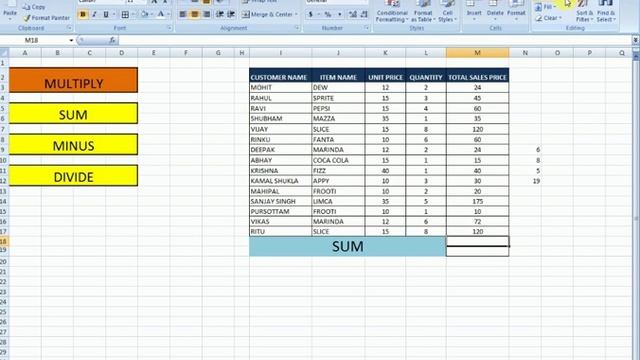The height and width of the screenshot is (360, 640).
Task: Click the yellow DIVIDE button
Action: click(x=73, y=176)
